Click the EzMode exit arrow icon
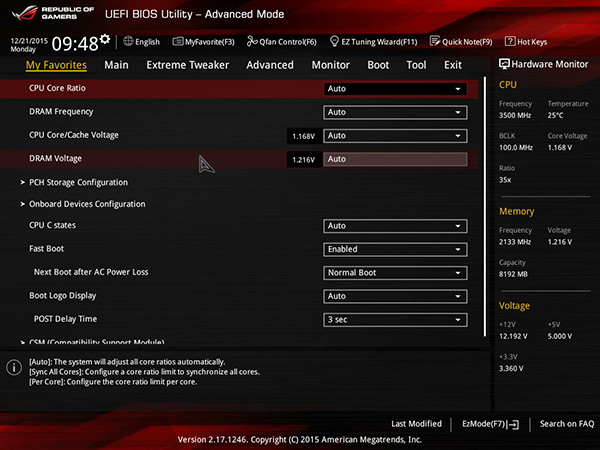 [x=514, y=424]
